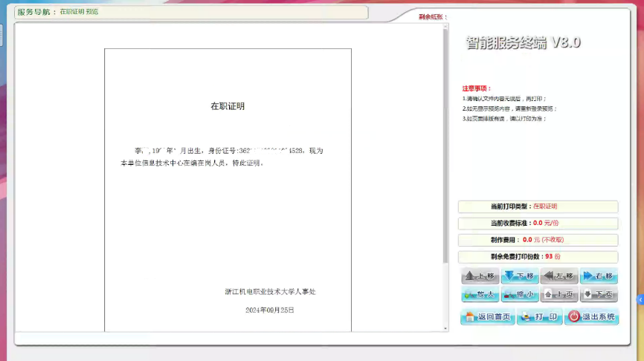Zoom out using the 缩小 button
The width and height of the screenshot is (644, 361).
[520, 295]
